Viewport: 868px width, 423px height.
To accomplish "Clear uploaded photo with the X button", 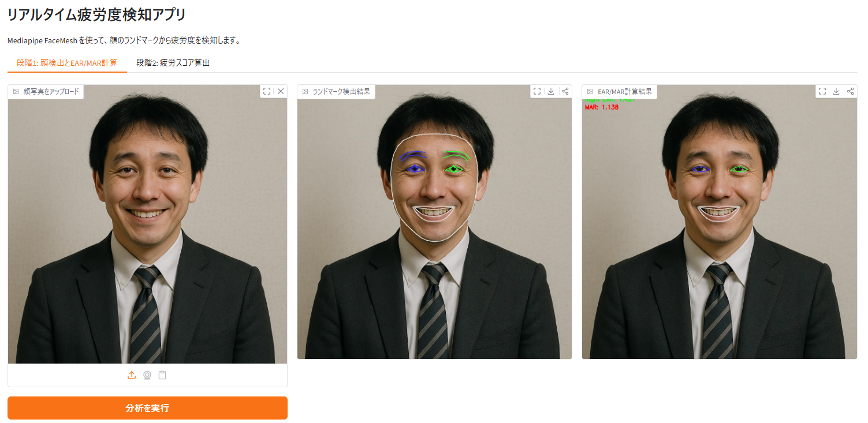I will coord(281,91).
